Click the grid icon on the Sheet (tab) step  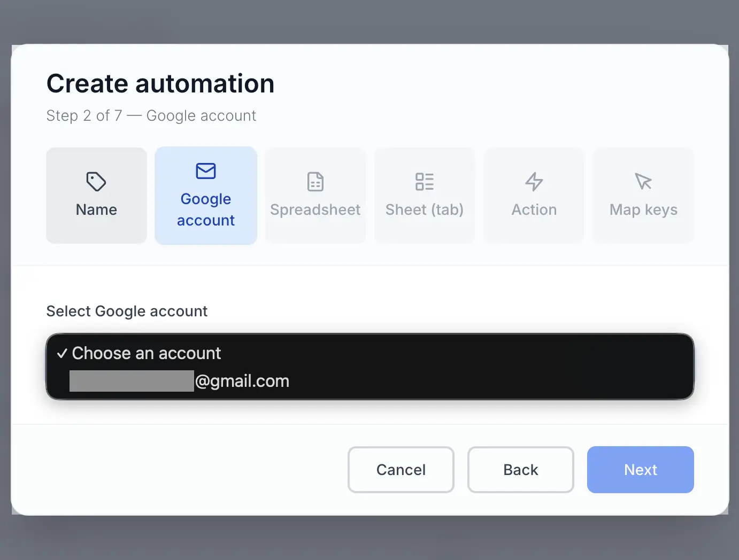424,182
